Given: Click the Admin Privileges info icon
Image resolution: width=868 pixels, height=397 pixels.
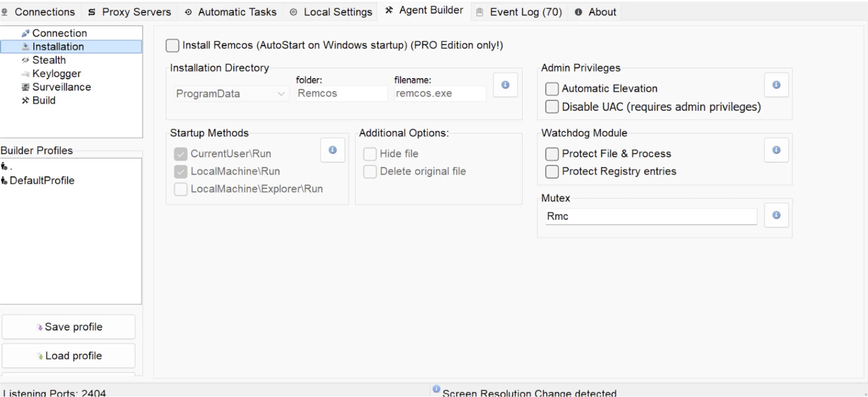Looking at the screenshot, I should click(776, 85).
